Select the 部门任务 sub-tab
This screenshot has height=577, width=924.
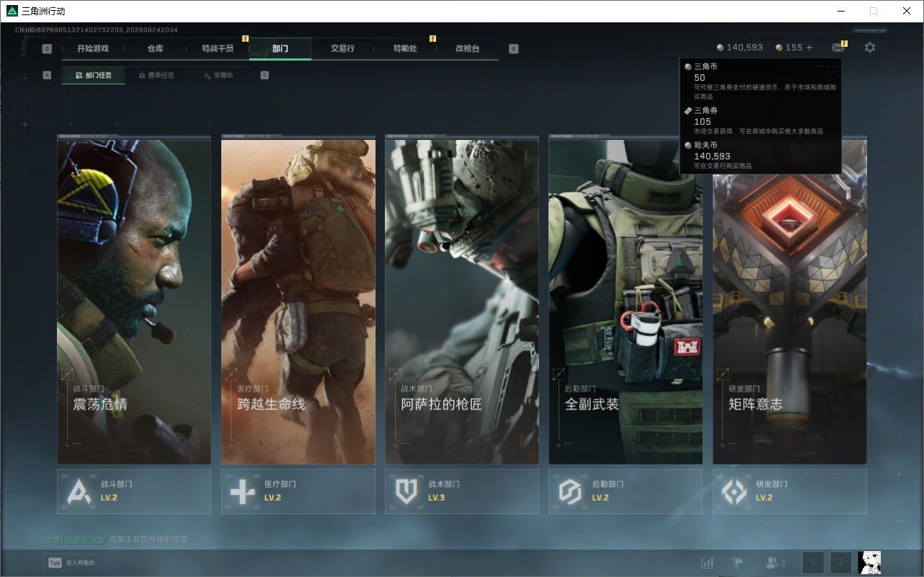click(94, 75)
